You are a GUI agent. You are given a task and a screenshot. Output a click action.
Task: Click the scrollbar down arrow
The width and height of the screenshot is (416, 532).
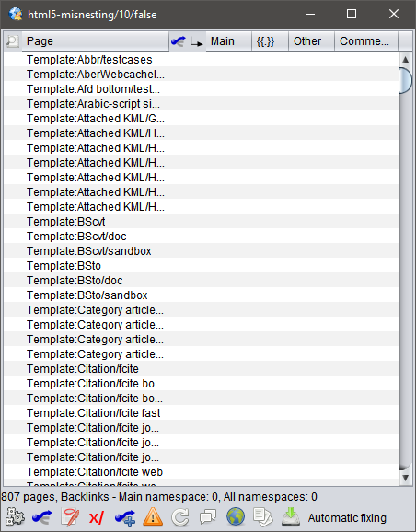(x=405, y=478)
